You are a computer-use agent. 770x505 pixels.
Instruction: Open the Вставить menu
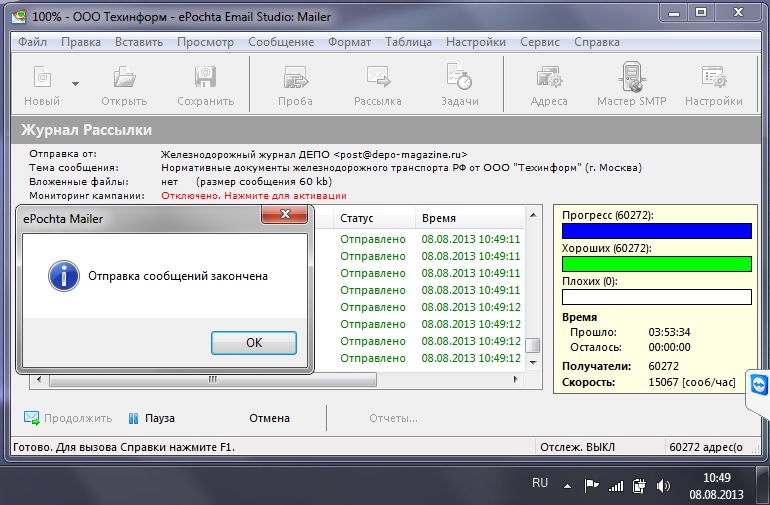(x=139, y=42)
